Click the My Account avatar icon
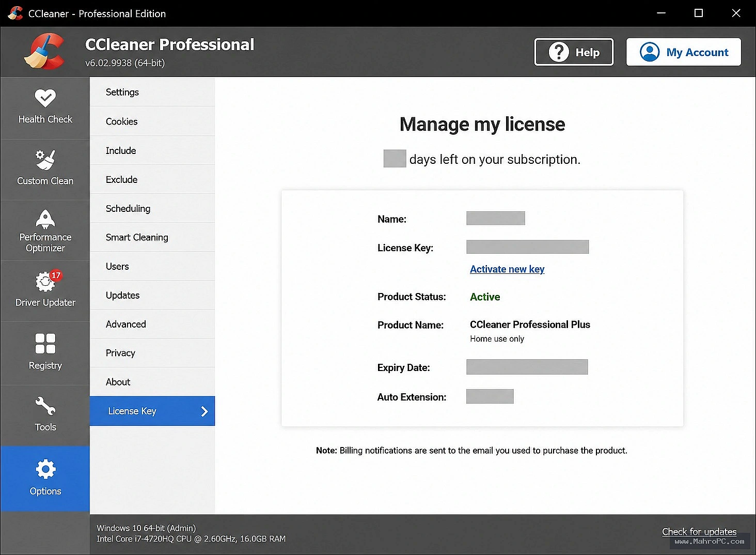This screenshot has height=555, width=756. point(650,52)
